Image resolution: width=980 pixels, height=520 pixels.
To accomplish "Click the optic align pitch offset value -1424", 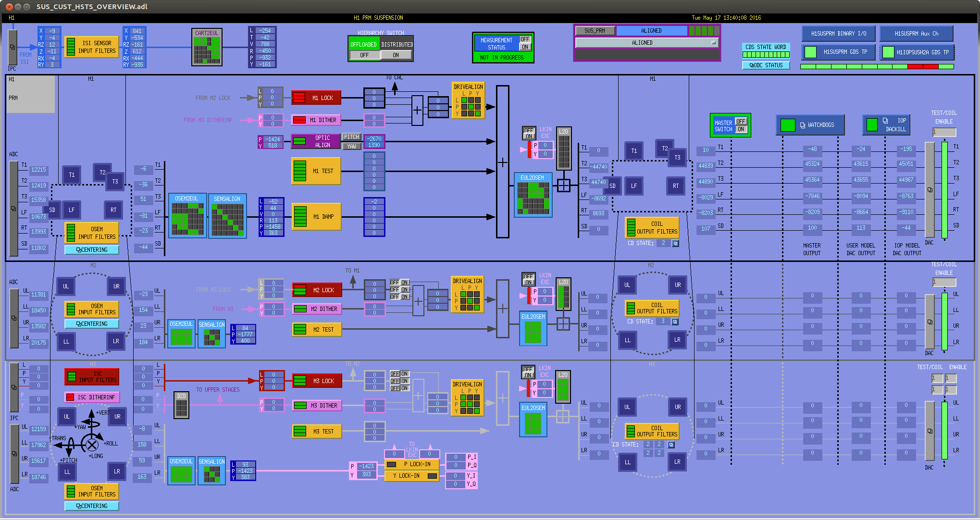I will coord(273,139).
